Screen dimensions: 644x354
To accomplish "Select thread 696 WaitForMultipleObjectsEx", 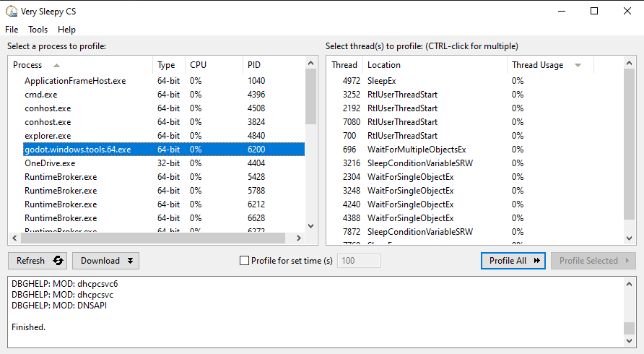I will coord(416,150).
